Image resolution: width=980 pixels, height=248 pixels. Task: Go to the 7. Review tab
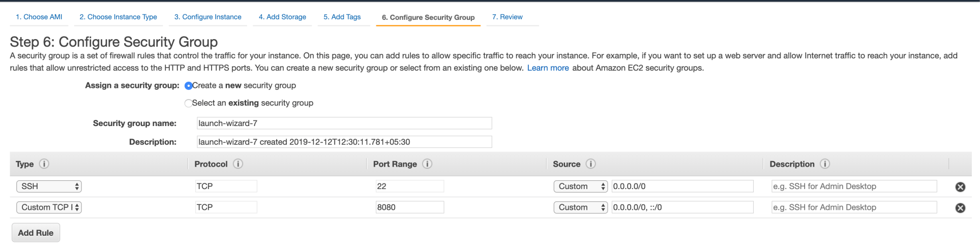pyautogui.click(x=507, y=17)
